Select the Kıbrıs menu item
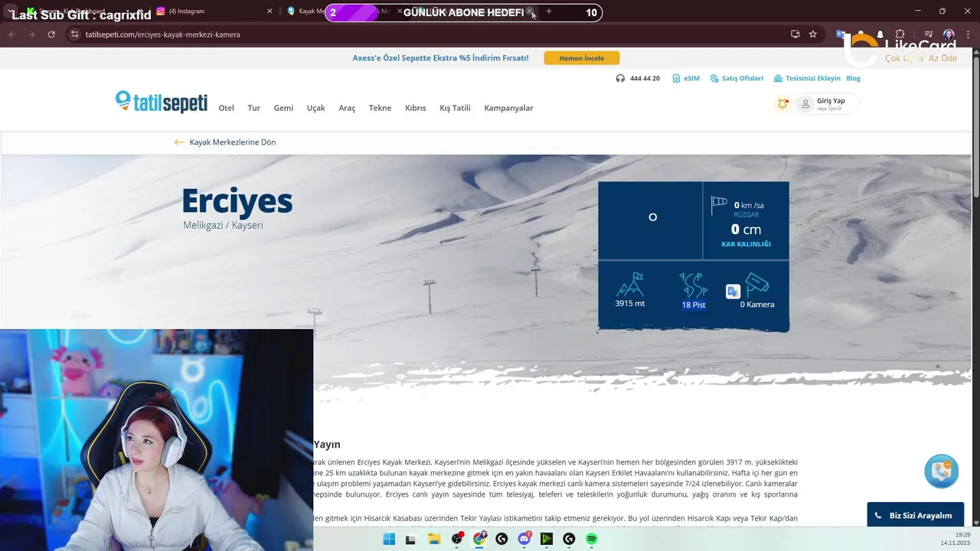 pyautogui.click(x=416, y=108)
